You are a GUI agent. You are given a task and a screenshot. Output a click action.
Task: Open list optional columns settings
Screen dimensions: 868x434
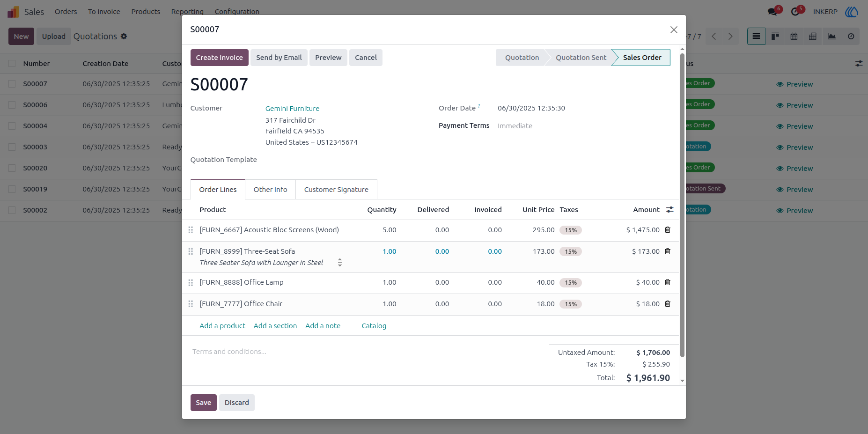click(859, 64)
